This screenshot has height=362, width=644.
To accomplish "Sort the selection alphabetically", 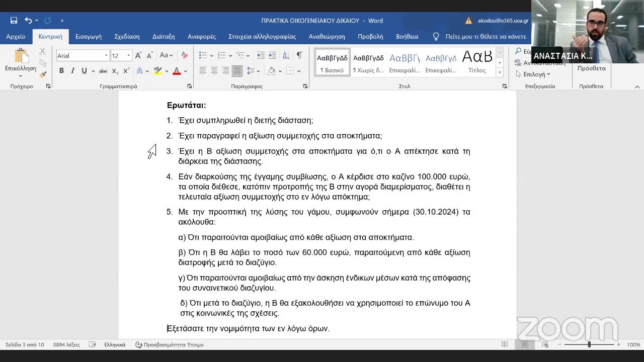I will [286, 55].
